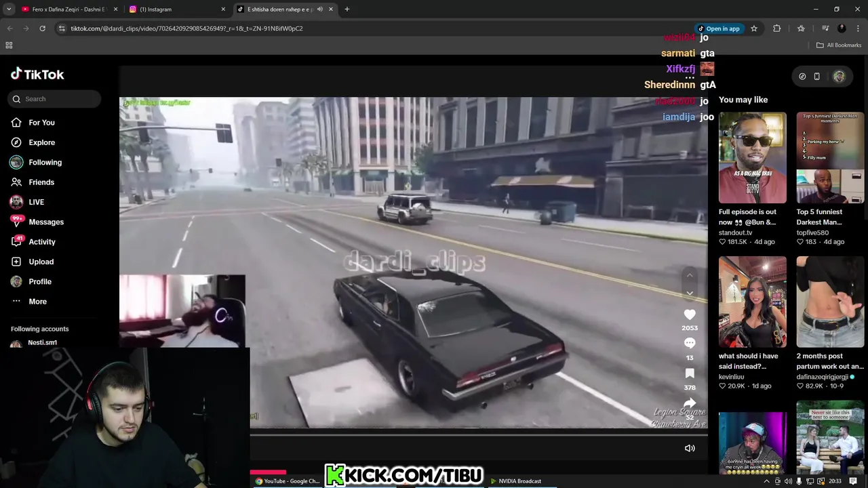
Task: Mute the TikTok video volume
Action: click(x=690, y=448)
